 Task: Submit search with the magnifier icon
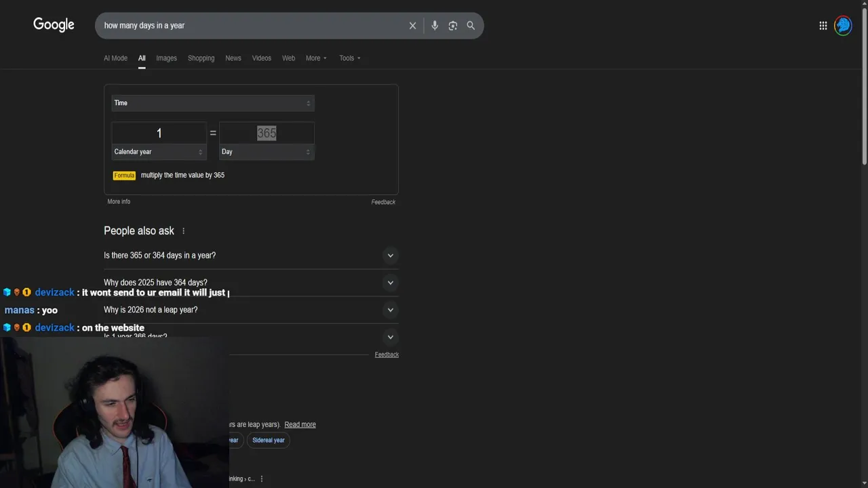point(471,26)
